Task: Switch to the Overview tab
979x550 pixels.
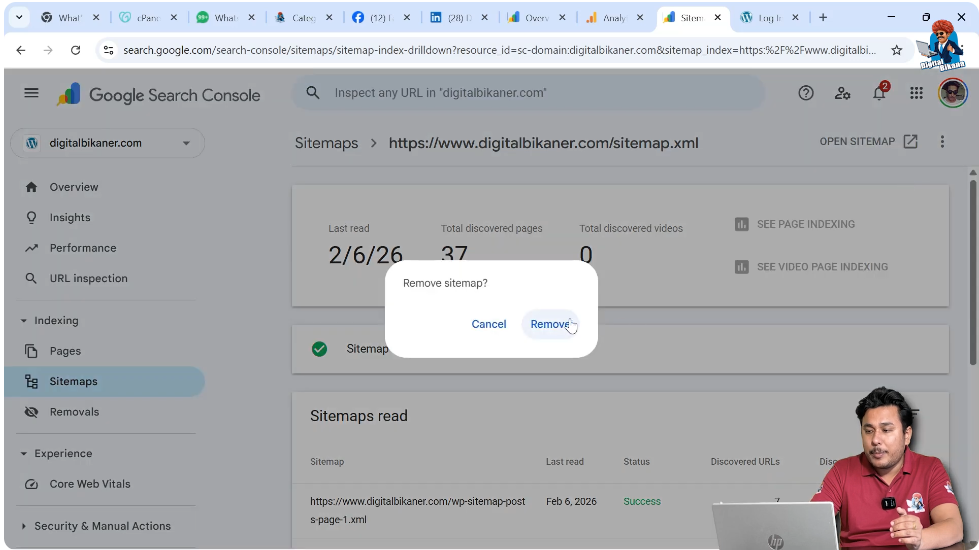Action: [x=537, y=18]
